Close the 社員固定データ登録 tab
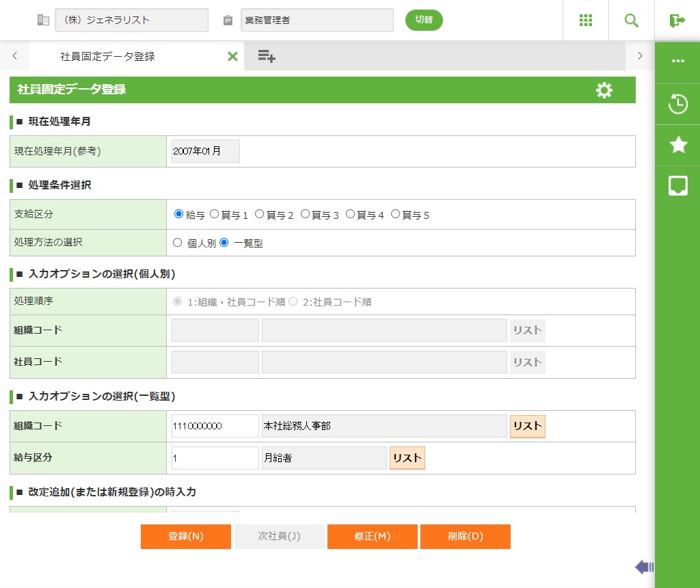Viewport: 700px width, 588px height. [x=232, y=57]
